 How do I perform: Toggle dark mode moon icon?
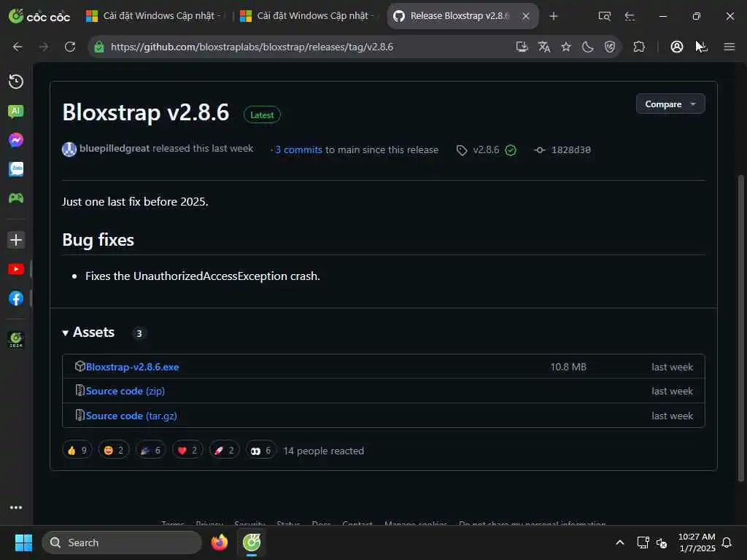(588, 47)
